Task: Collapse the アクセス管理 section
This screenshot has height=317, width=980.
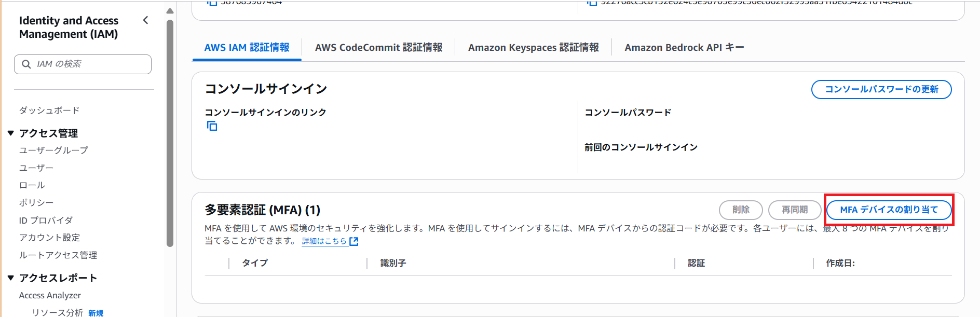Action: 11,133
